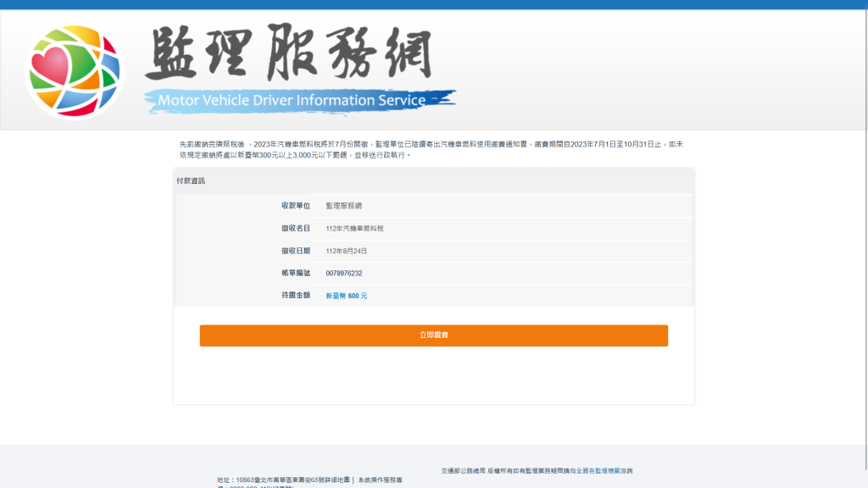Screen dimensions: 868x488
Task: Click the 帳單編號 field label
Action: pos(296,273)
